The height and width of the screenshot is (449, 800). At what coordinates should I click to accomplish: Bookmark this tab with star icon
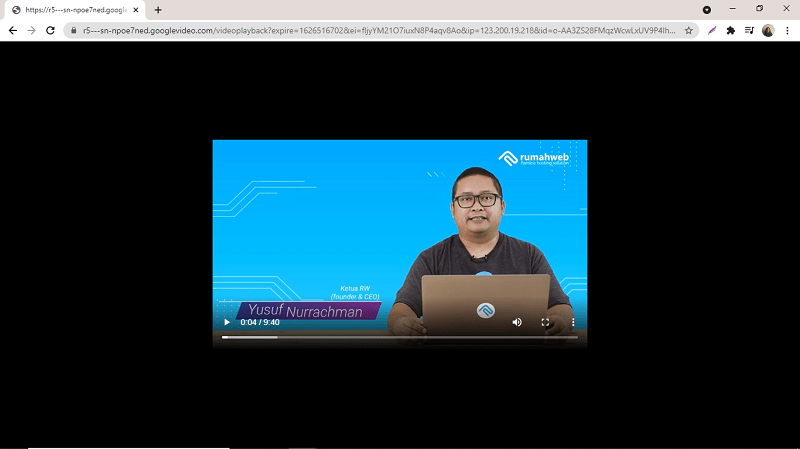(689, 31)
